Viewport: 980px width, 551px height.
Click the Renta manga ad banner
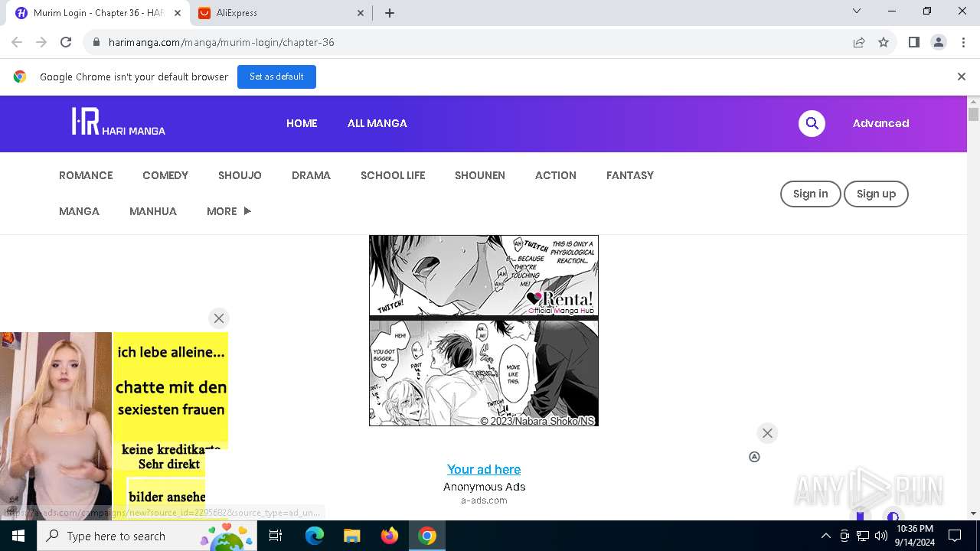[x=484, y=331]
